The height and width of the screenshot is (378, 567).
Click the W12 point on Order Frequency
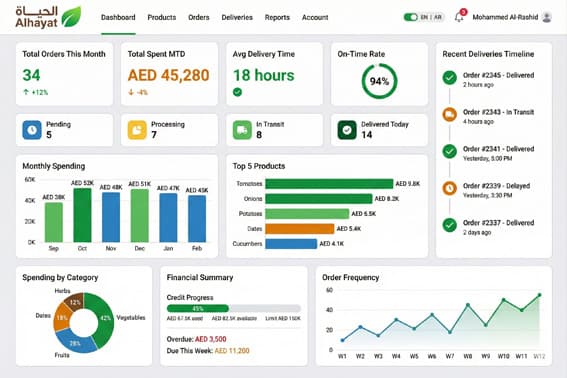540,295
